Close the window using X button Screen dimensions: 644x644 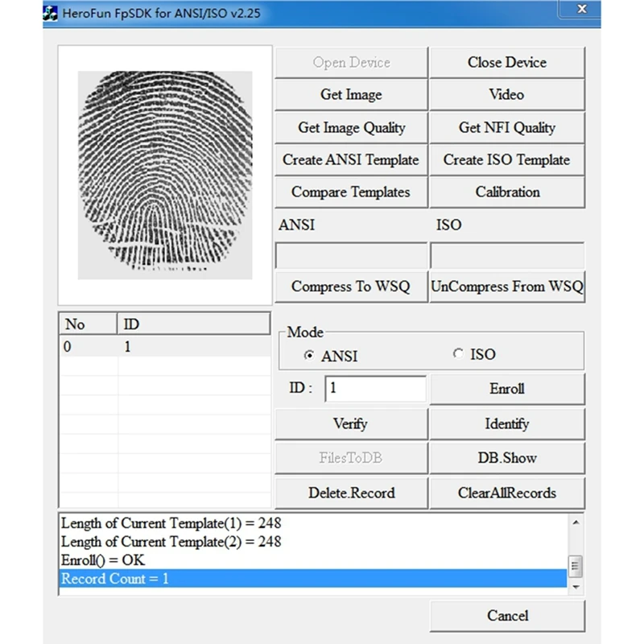(581, 10)
